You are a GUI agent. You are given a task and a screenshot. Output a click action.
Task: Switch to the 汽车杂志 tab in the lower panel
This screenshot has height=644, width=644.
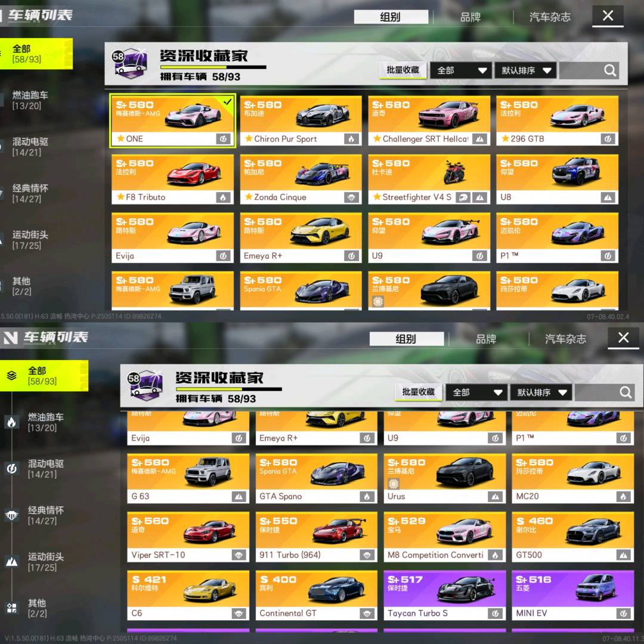point(565,339)
